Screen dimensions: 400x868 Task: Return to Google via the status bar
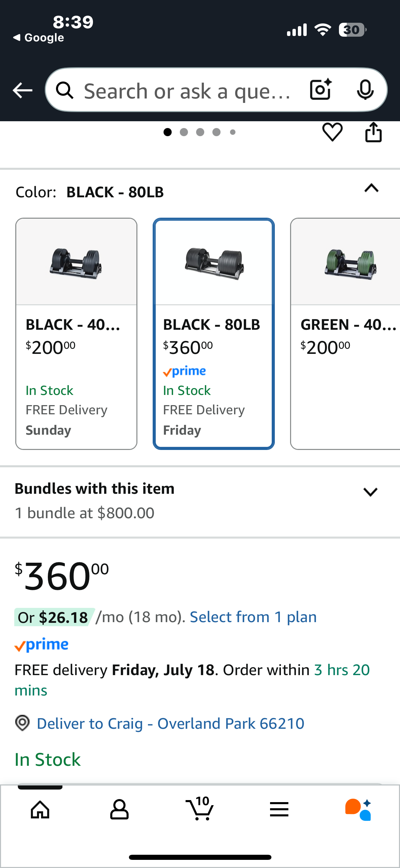[38, 37]
